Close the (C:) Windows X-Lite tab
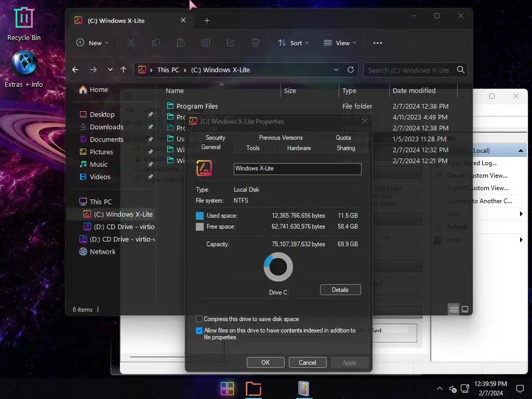This screenshot has height=399, width=532. pyautogui.click(x=183, y=20)
